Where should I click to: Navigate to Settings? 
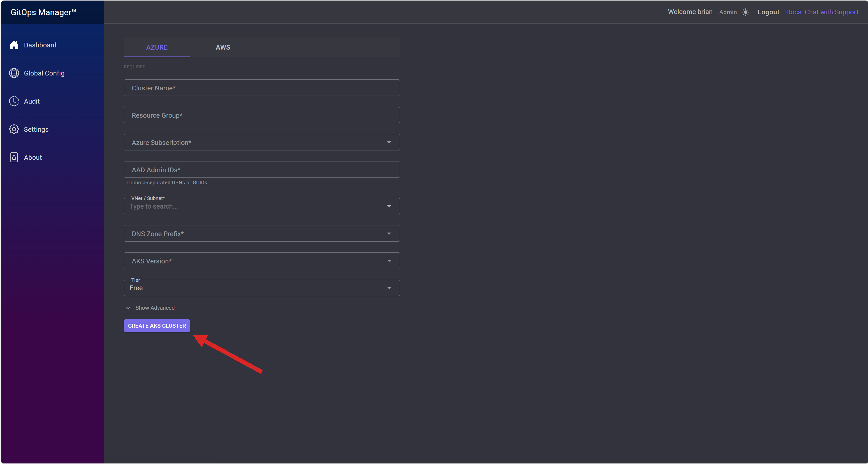tap(36, 130)
